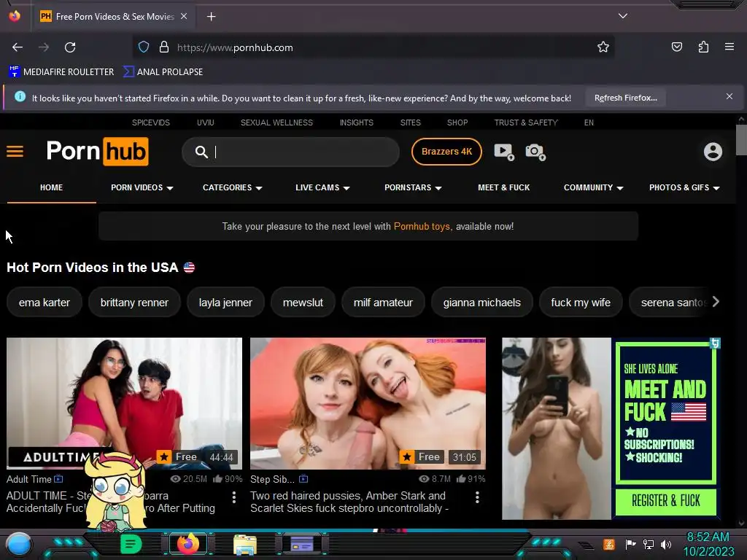Open the Sites top link

411,122
